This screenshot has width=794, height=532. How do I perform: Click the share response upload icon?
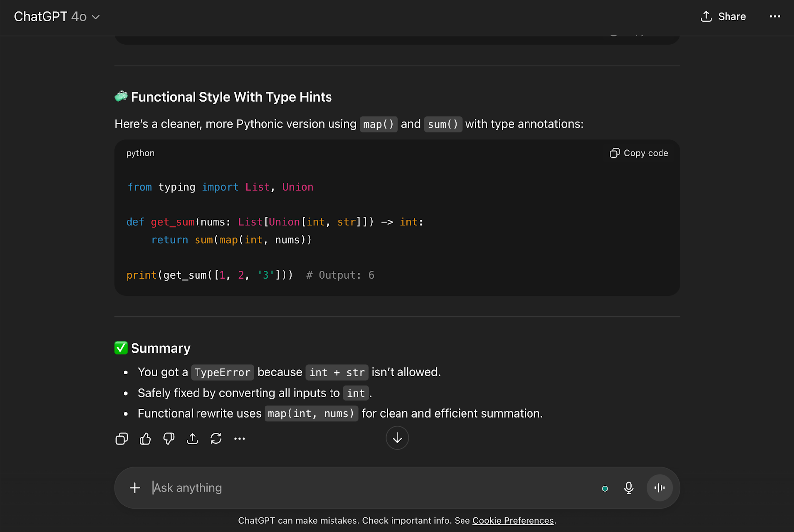point(193,439)
